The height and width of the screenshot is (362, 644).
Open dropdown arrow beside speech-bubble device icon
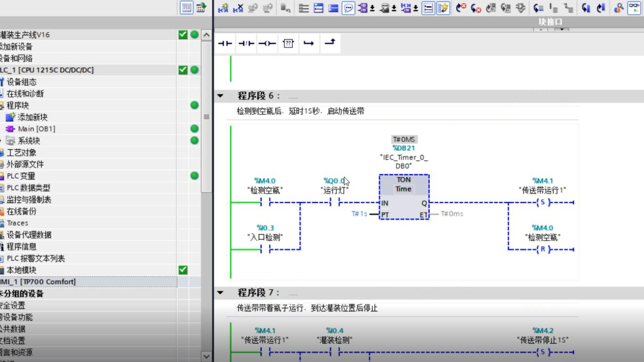tap(394, 8)
